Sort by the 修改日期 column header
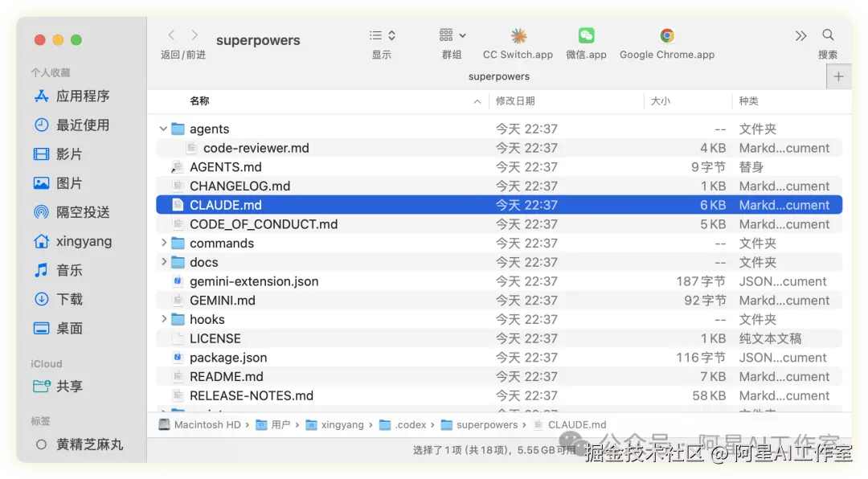This screenshot has height=479, width=868. (x=515, y=100)
